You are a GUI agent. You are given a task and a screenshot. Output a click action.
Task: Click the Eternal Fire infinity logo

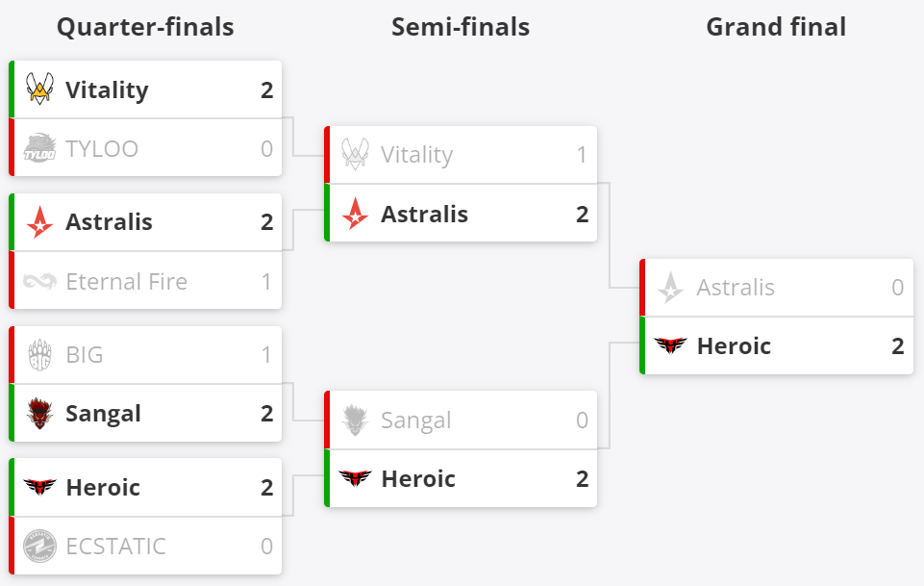39,281
